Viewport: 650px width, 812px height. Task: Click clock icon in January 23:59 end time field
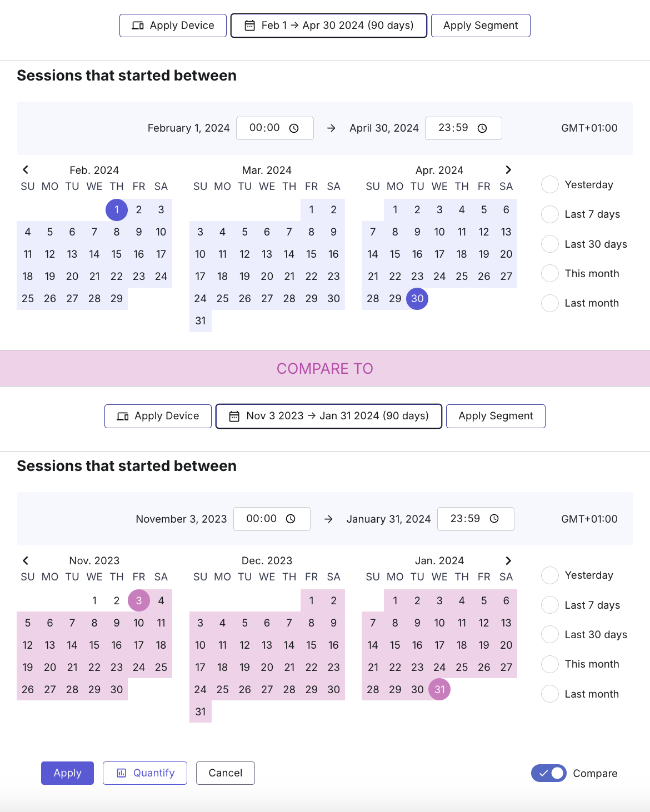pos(494,519)
